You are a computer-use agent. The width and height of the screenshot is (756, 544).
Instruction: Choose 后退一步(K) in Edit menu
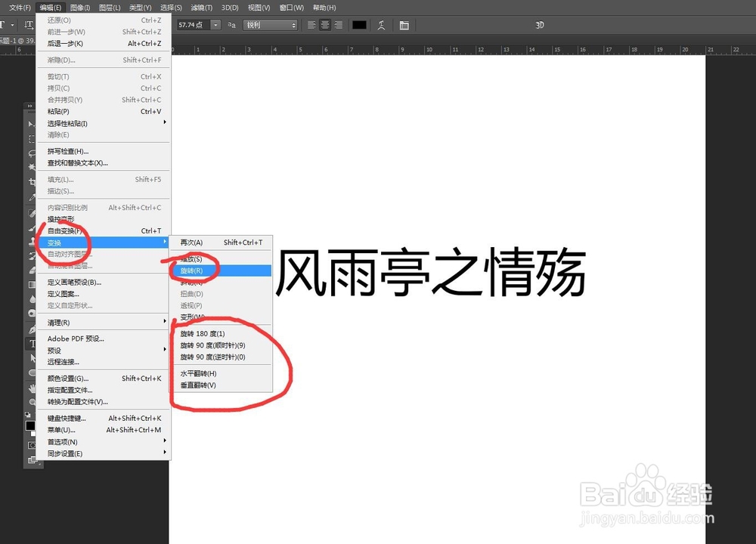(x=104, y=43)
